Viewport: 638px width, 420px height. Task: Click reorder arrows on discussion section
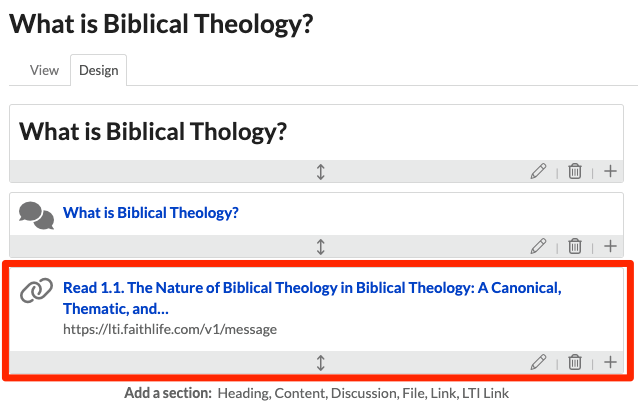tap(321, 247)
